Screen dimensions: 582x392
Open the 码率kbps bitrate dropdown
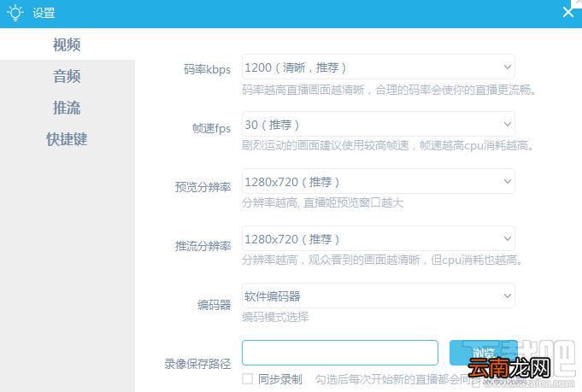379,67
